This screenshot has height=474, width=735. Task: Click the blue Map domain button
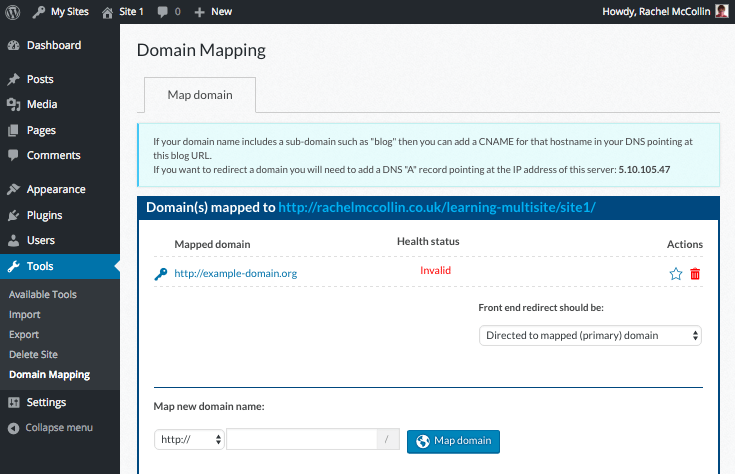pyautogui.click(x=453, y=441)
